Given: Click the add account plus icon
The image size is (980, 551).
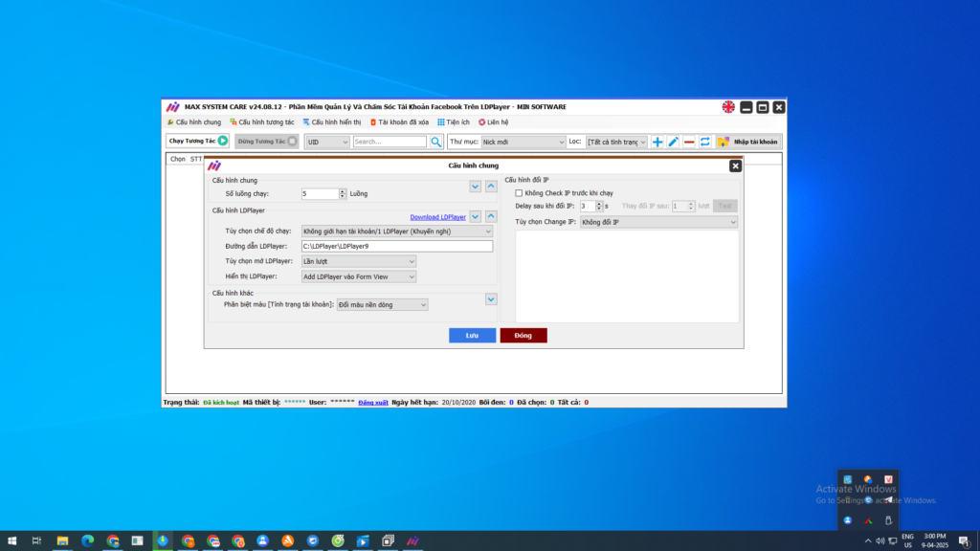Looking at the screenshot, I should pos(657,142).
